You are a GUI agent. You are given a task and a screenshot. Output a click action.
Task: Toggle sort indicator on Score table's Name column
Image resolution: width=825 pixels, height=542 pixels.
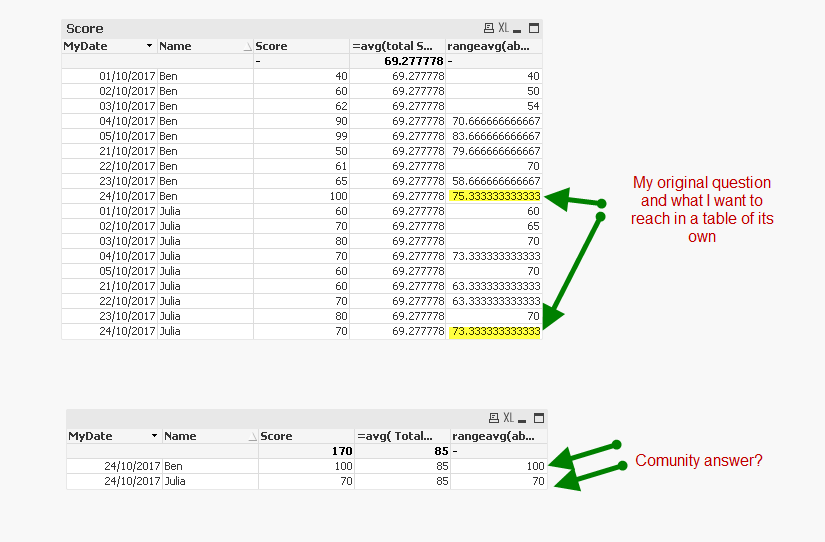(247, 47)
